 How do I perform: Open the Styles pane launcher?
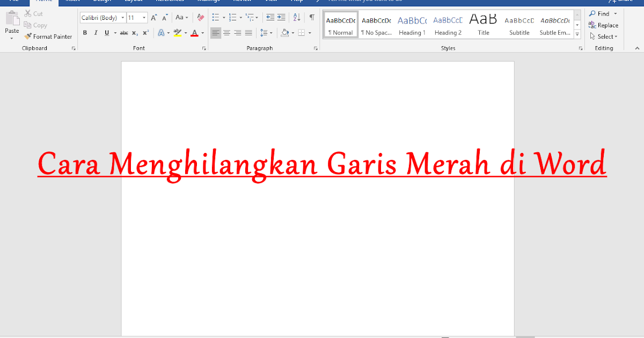581,48
